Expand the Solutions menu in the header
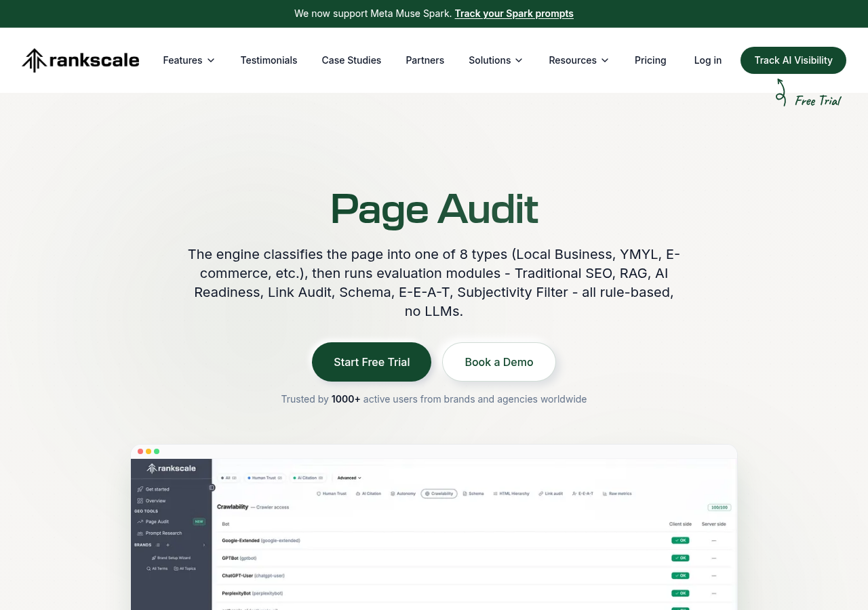The width and height of the screenshot is (868, 610). point(496,60)
